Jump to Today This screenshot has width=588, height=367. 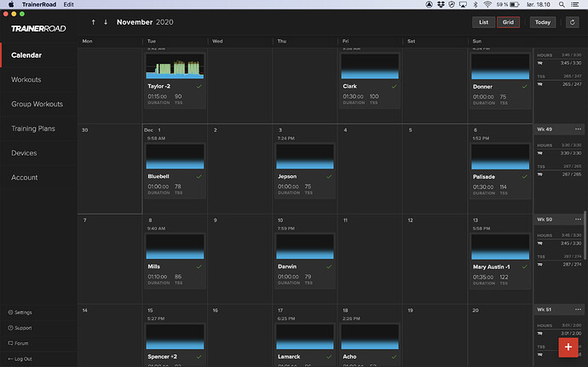pos(543,22)
